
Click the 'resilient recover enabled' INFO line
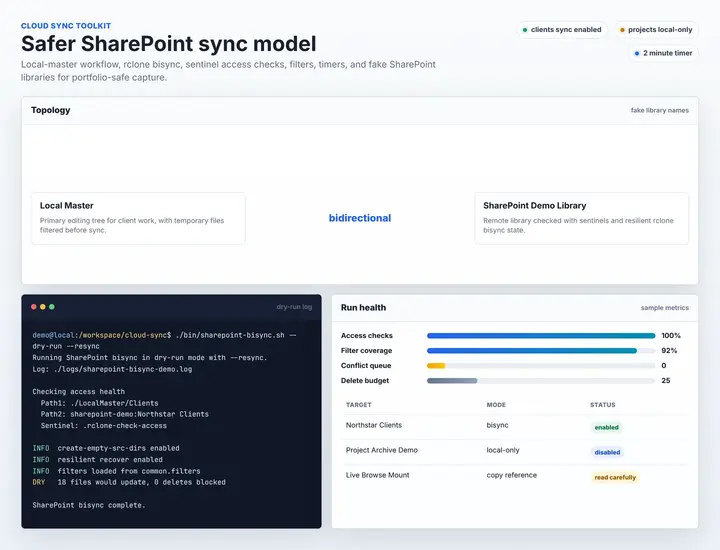97,460
